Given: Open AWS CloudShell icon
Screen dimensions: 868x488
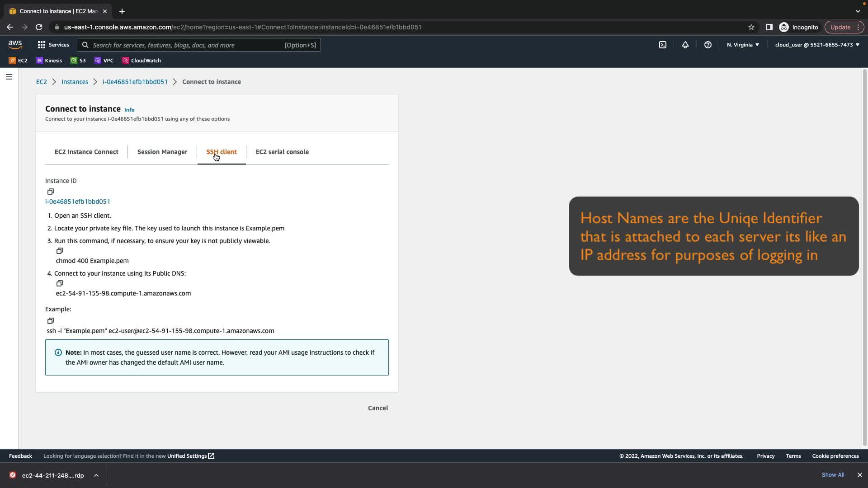Looking at the screenshot, I should point(662,45).
